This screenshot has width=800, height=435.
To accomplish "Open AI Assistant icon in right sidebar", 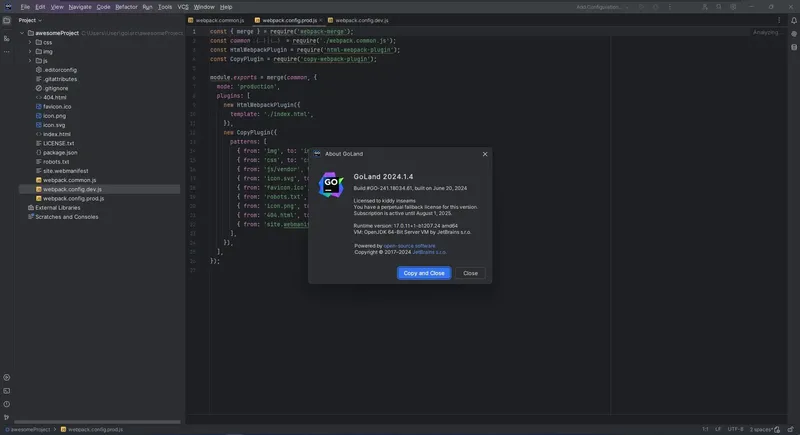I will 794,34.
